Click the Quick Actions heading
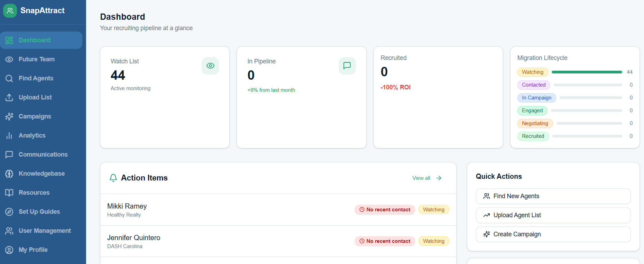Image resolution: width=644 pixels, height=264 pixels. (499, 176)
